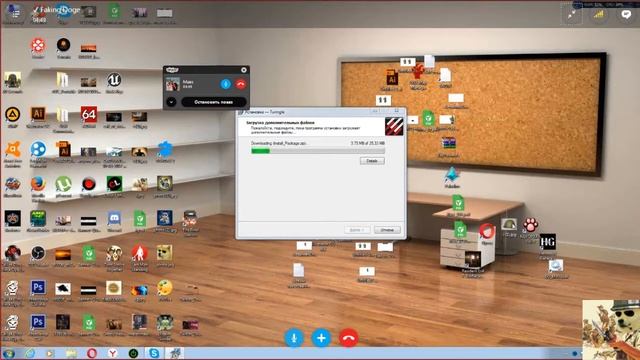Select the doge image file icon
This screenshot has width=640, height=360.
click(164, 253)
